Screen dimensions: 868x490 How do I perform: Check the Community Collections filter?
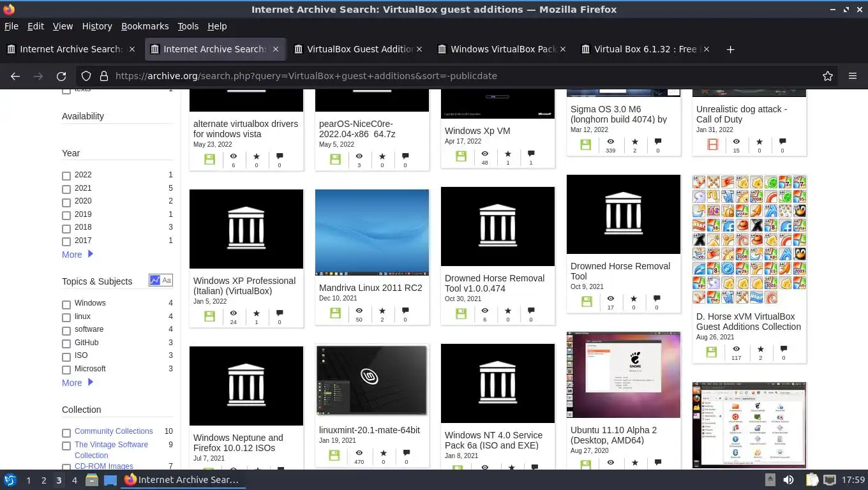click(x=66, y=433)
